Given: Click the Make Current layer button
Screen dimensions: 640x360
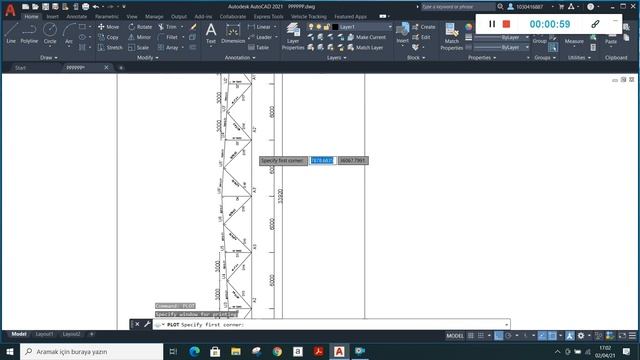Looking at the screenshot, I should point(367,37).
